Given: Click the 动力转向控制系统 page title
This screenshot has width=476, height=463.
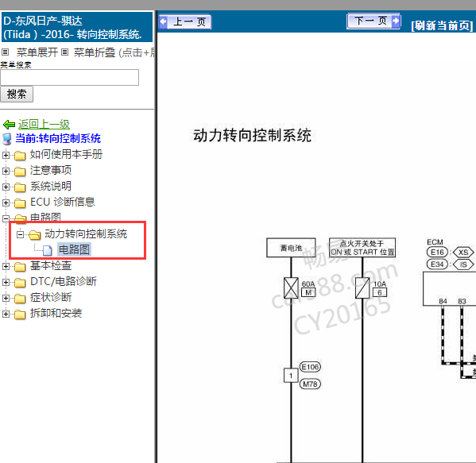Looking at the screenshot, I should point(252,135).
